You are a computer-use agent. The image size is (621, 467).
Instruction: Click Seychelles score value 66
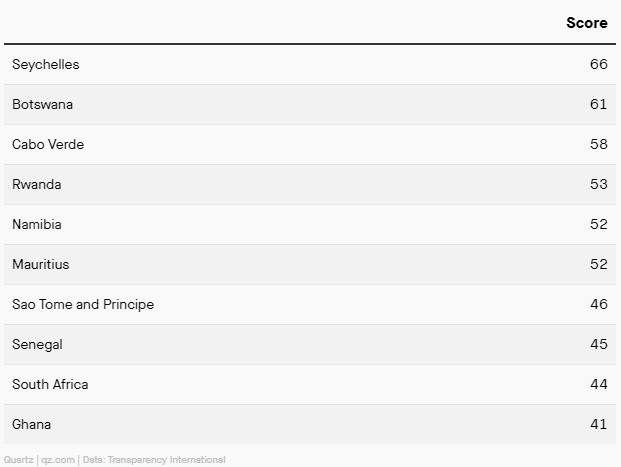(598, 64)
